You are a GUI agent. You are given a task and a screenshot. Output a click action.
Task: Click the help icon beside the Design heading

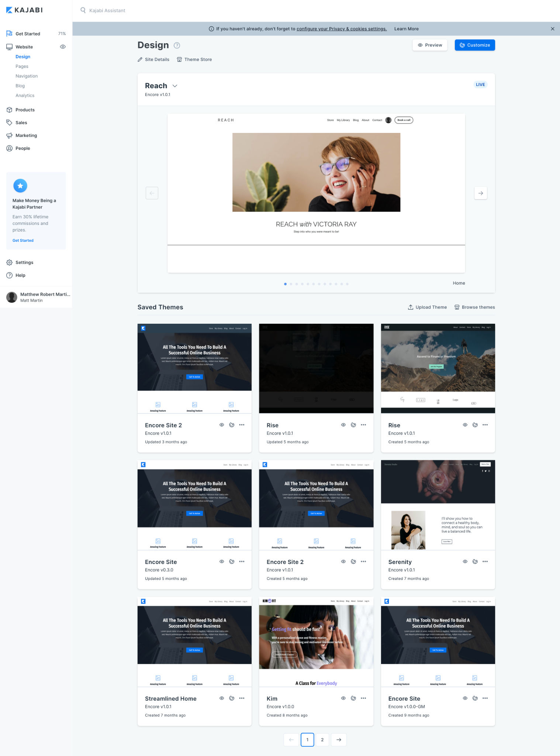coord(177,45)
